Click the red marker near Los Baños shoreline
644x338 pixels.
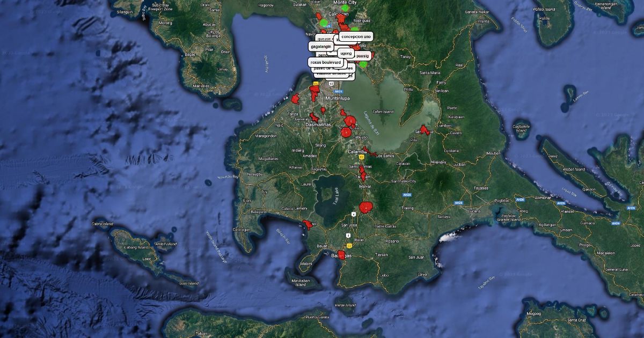coord(369,152)
